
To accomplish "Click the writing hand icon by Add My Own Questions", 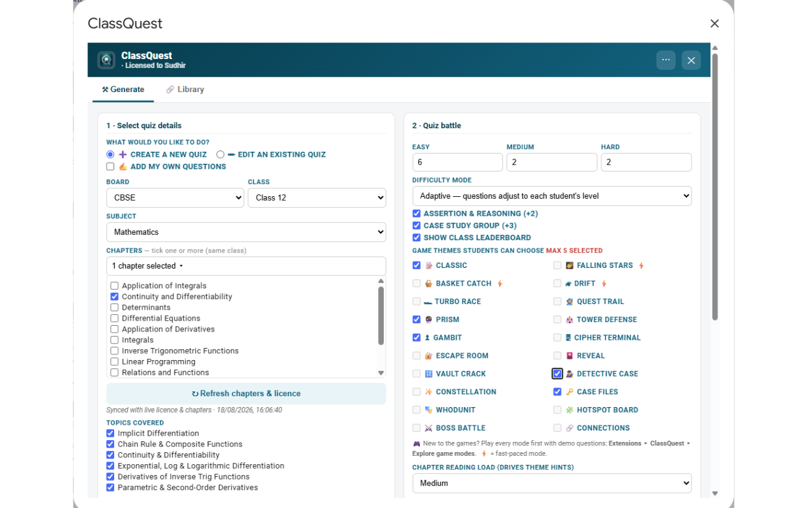I will point(123,166).
